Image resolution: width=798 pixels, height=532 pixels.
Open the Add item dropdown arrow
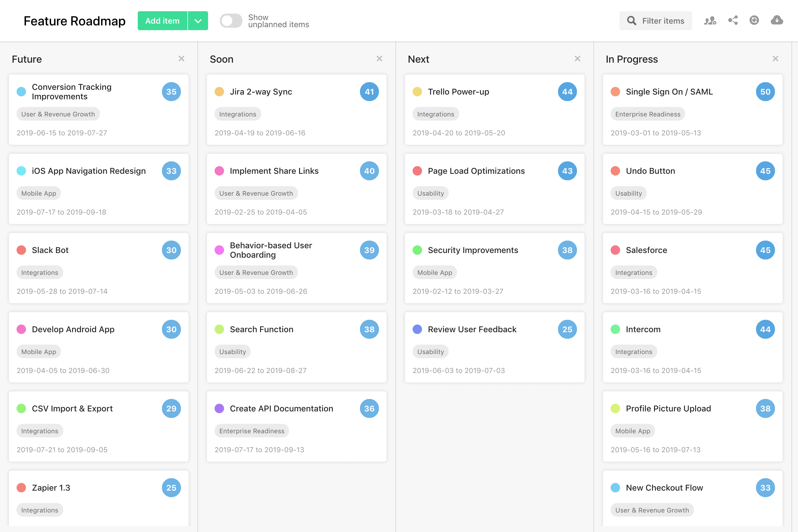tap(198, 21)
